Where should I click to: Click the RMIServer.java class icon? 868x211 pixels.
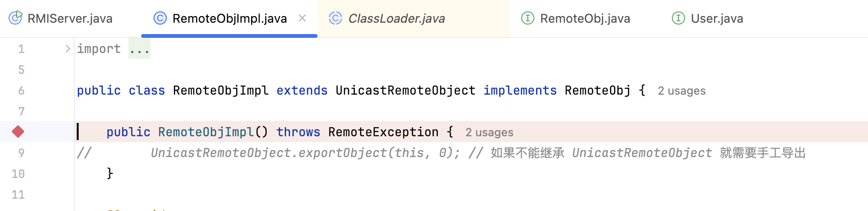point(16,18)
